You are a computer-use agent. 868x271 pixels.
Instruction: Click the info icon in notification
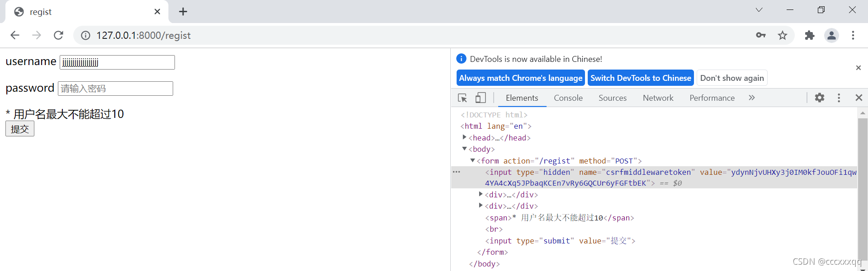461,59
